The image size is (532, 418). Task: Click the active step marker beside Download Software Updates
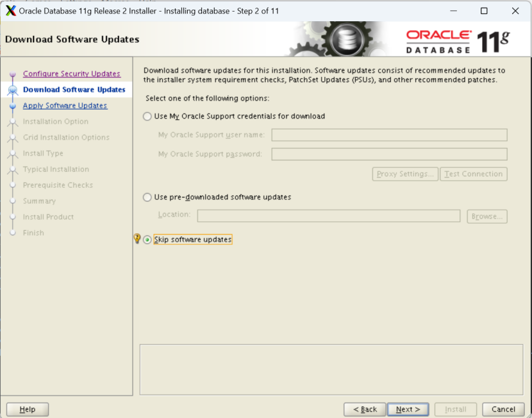(13, 89)
